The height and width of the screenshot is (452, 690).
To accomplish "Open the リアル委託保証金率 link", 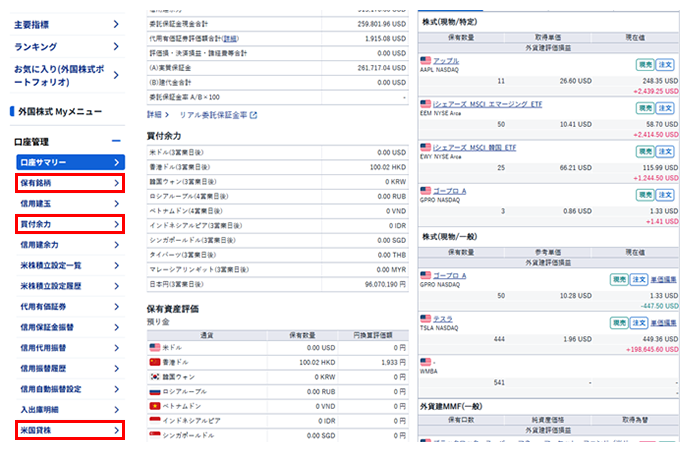I will [x=211, y=115].
